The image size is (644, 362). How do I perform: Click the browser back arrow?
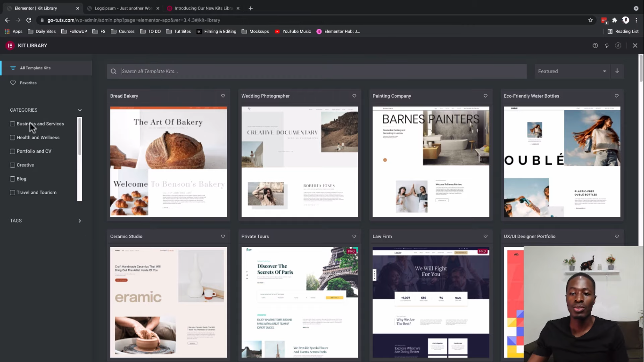click(7, 20)
